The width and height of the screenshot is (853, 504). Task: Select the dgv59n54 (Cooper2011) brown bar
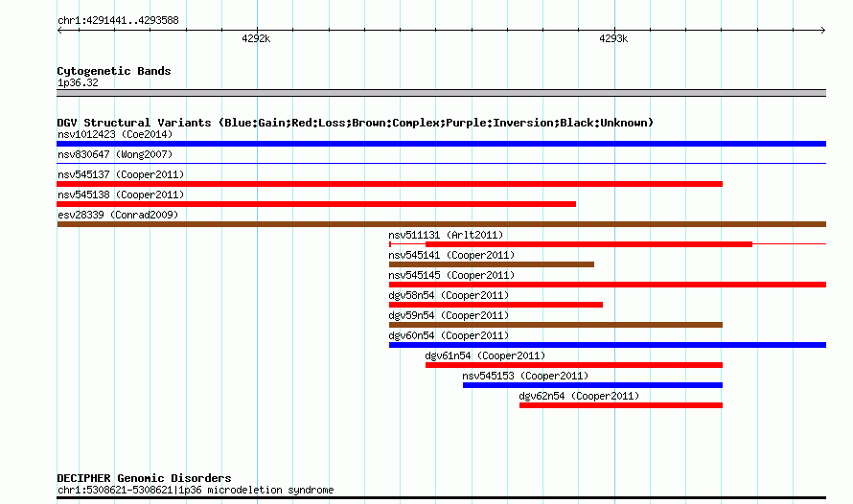(556, 325)
